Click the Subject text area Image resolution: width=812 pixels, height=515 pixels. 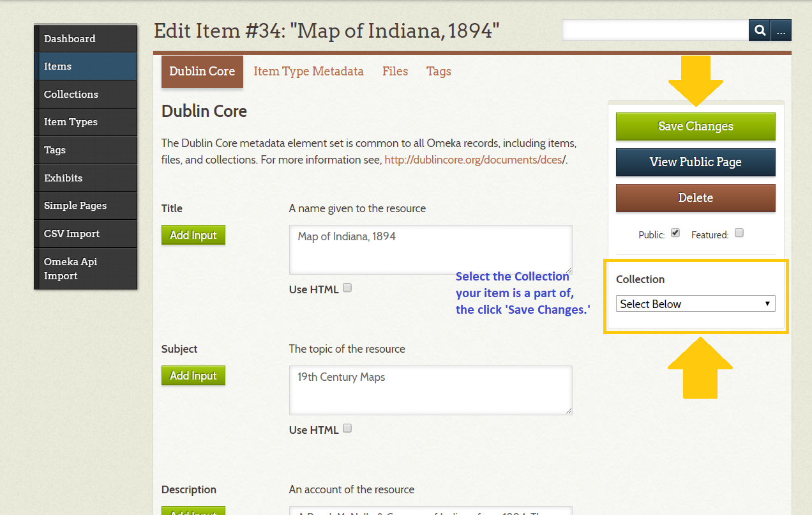pos(431,390)
